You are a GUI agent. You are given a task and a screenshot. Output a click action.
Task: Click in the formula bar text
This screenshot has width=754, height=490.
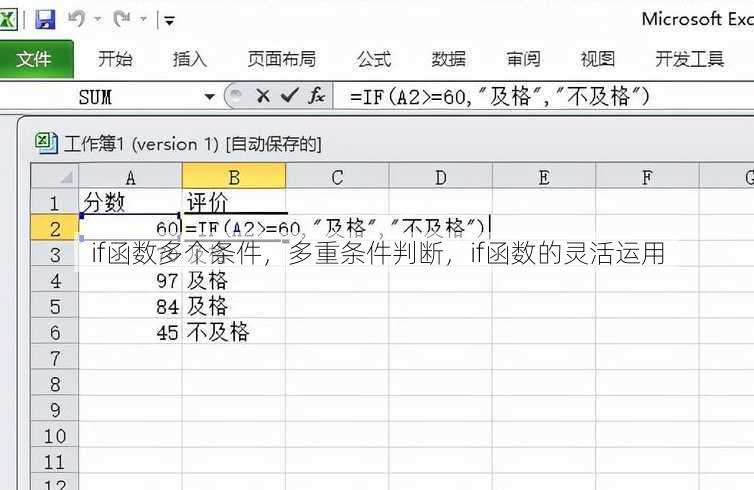pyautogui.click(x=500, y=97)
